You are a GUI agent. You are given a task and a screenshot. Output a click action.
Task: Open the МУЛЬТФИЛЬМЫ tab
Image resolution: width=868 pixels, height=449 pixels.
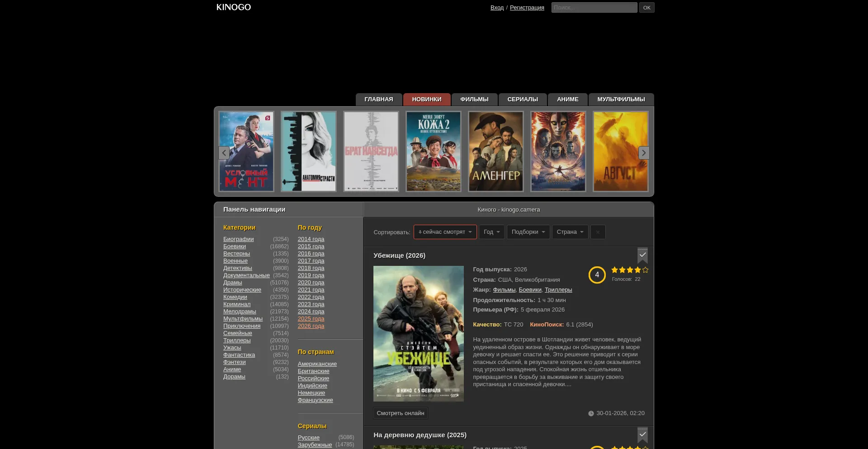(x=621, y=99)
